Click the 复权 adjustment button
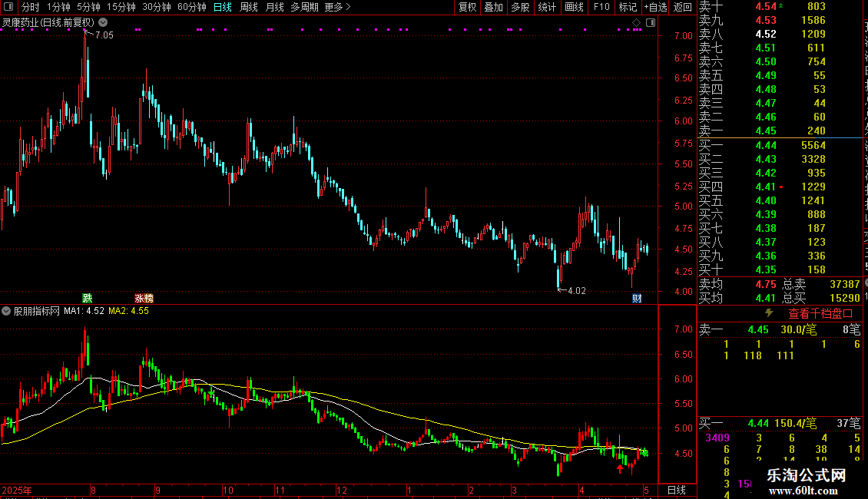This screenshot has width=868, height=499. pyautogui.click(x=467, y=7)
